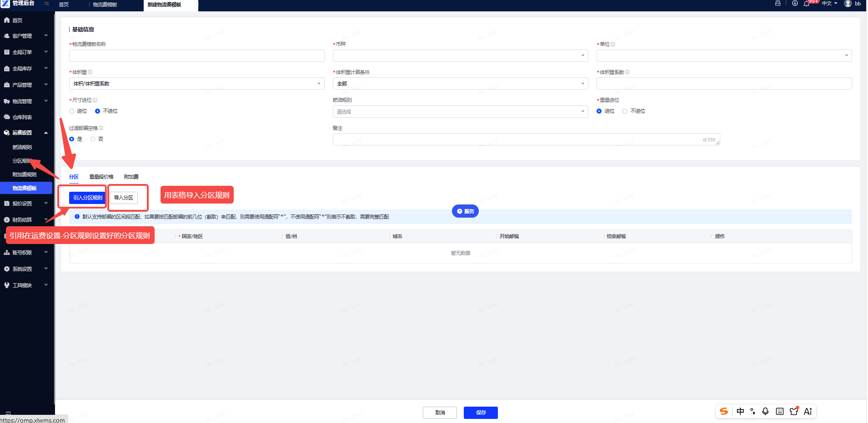Open the 燃油规则 dropdown
This screenshot has height=423, width=868.
click(460, 111)
